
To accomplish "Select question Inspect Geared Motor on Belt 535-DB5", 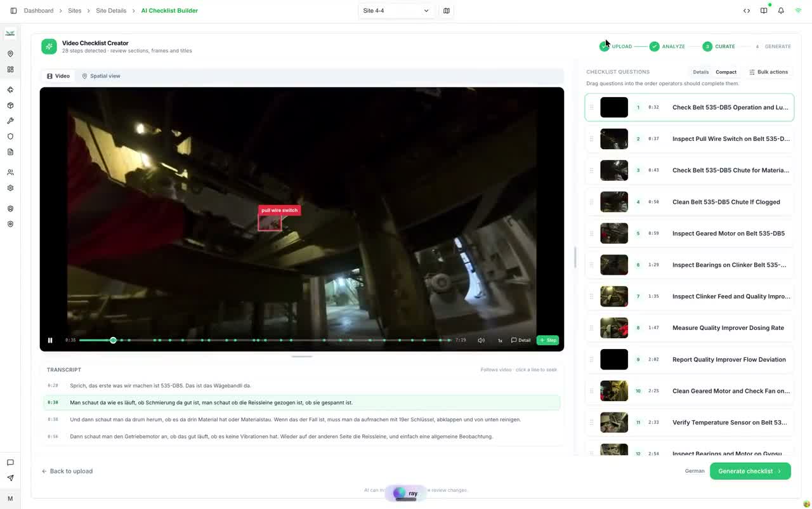I will [690, 234].
